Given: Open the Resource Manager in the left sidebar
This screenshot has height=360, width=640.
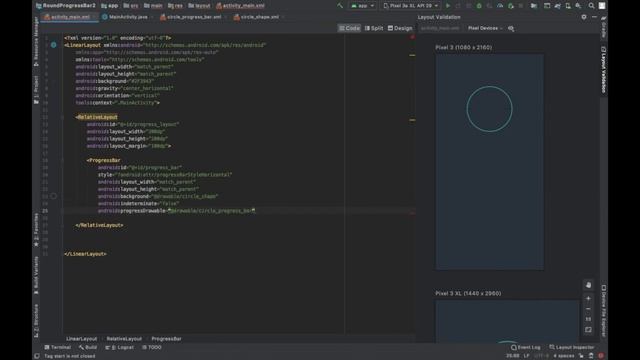Looking at the screenshot, I should pos(36,42).
